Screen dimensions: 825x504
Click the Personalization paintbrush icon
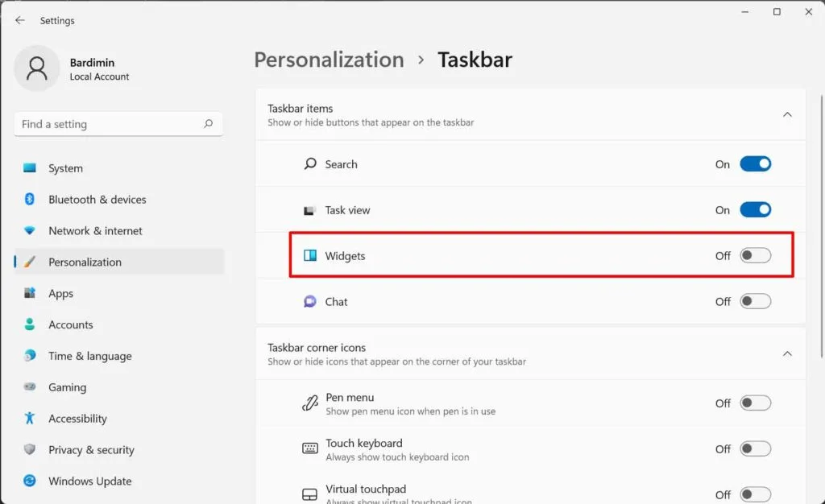tap(30, 262)
